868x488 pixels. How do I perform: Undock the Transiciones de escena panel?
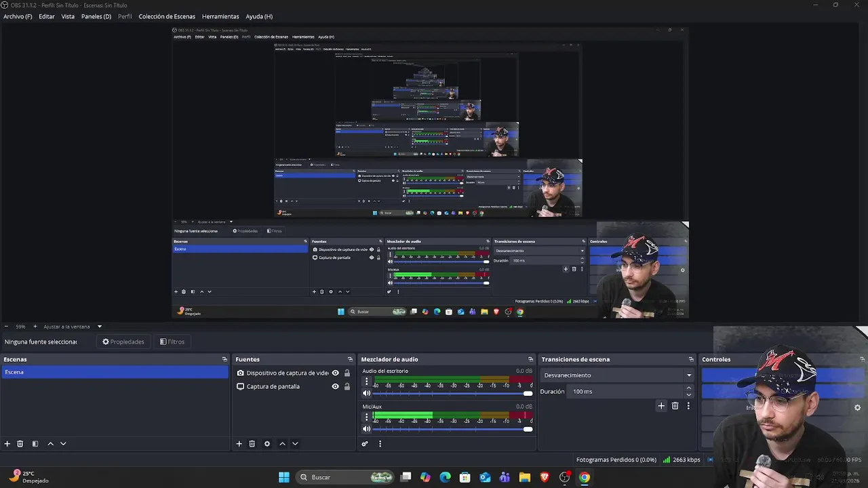tap(691, 359)
